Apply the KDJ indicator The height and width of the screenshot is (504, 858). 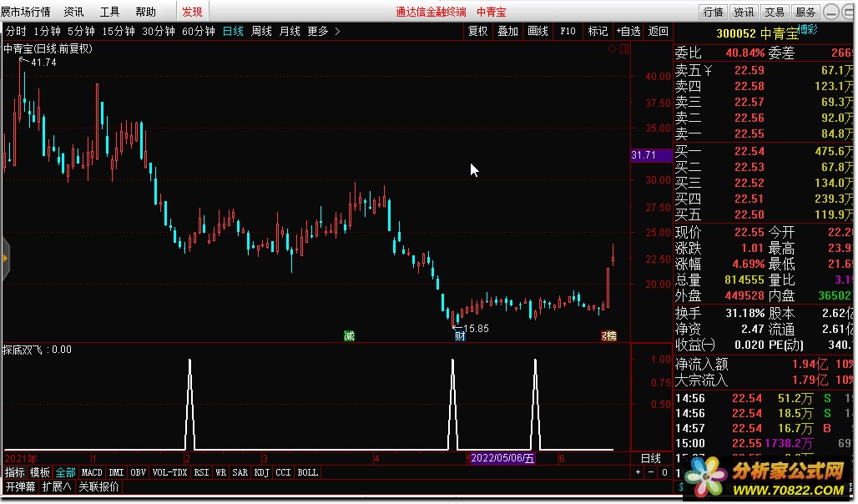tap(262, 472)
